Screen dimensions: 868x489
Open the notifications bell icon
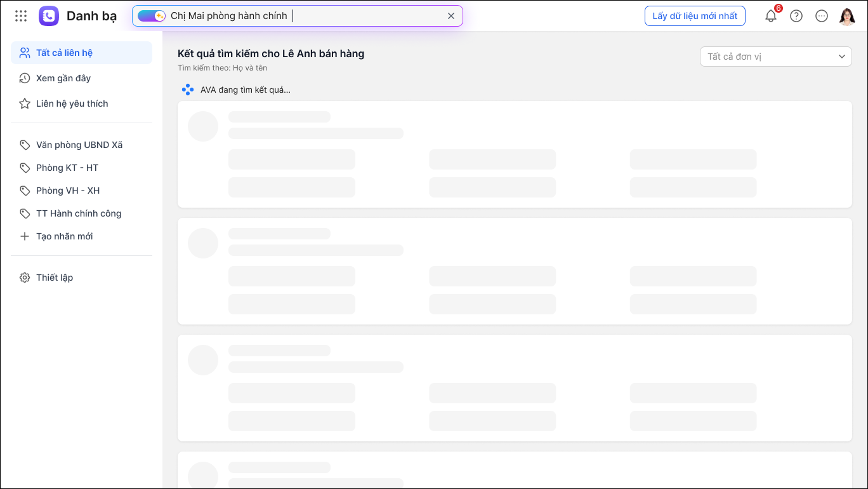[x=771, y=17]
